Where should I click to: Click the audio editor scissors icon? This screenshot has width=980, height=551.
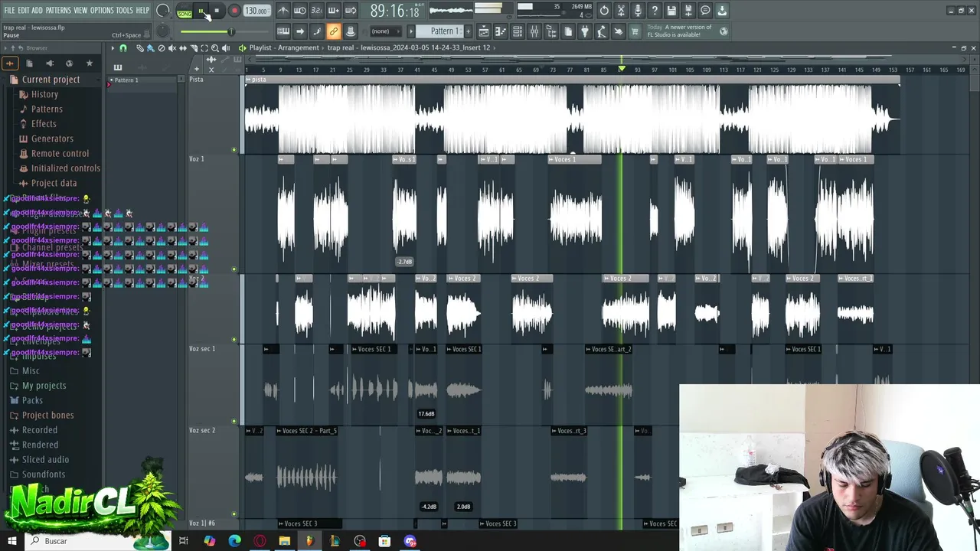[621, 11]
